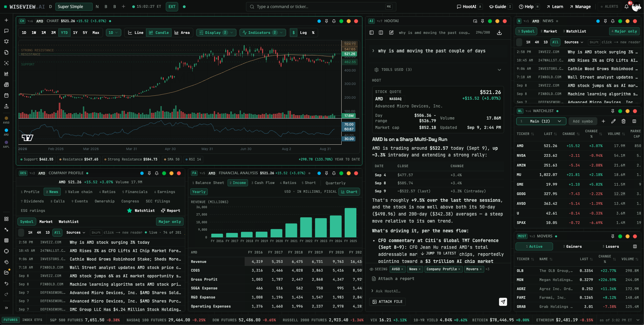Switch chart type to Line
The image size is (644, 325).
click(x=136, y=33)
